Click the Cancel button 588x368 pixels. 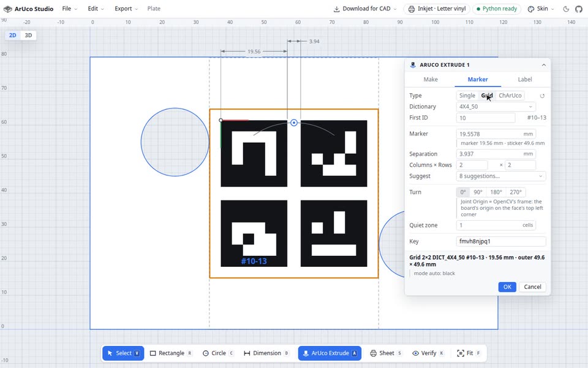532,287
